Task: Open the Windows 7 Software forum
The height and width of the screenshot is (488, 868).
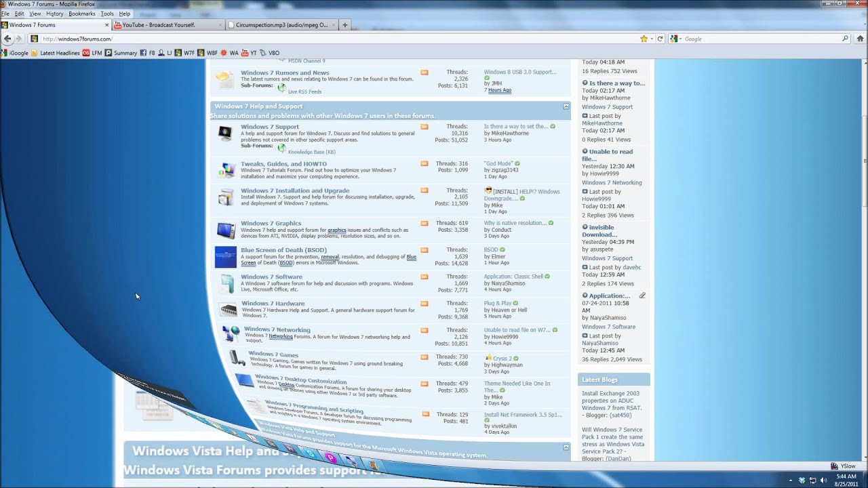Action: point(271,277)
